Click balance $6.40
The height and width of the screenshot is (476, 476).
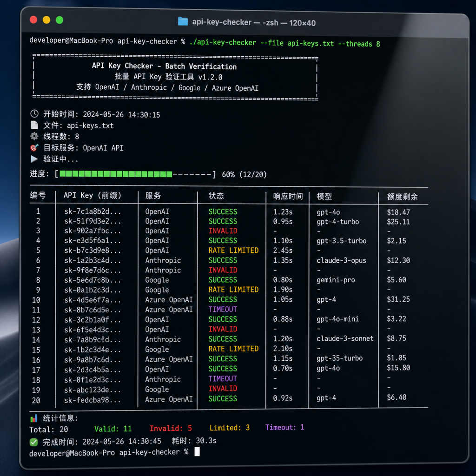click(397, 397)
